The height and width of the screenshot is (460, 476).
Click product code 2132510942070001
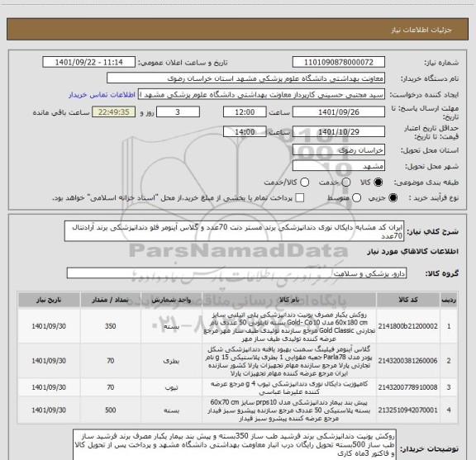(407, 410)
